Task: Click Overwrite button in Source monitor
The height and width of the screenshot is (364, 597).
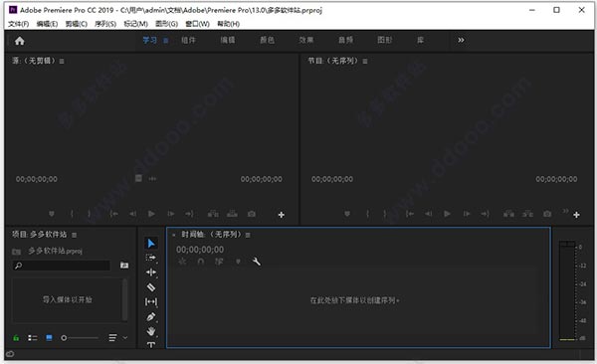Action: 232,214
